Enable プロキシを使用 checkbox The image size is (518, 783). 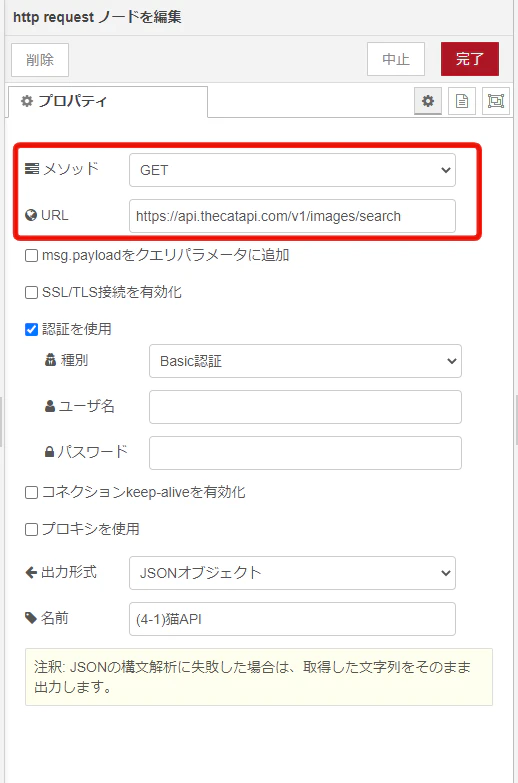(x=31, y=529)
